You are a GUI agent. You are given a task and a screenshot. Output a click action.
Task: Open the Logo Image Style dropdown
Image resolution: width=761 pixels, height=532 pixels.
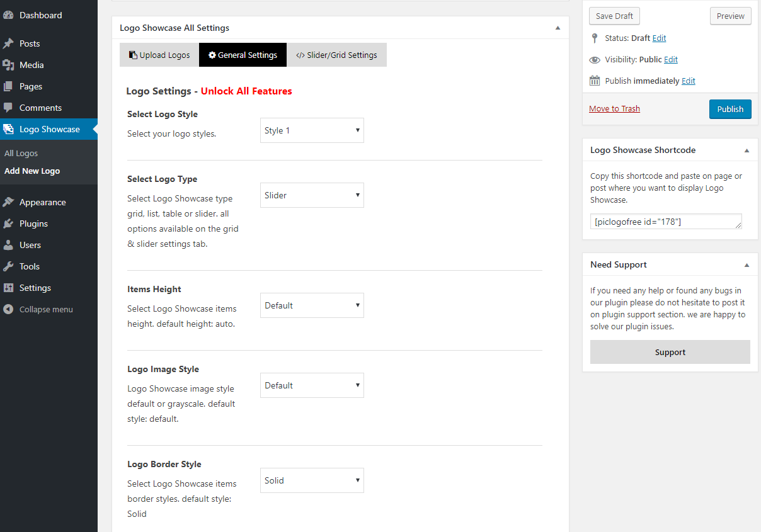coord(312,385)
